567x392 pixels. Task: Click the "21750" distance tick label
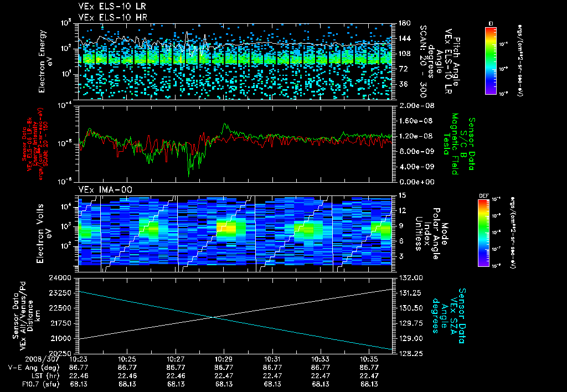point(61,323)
